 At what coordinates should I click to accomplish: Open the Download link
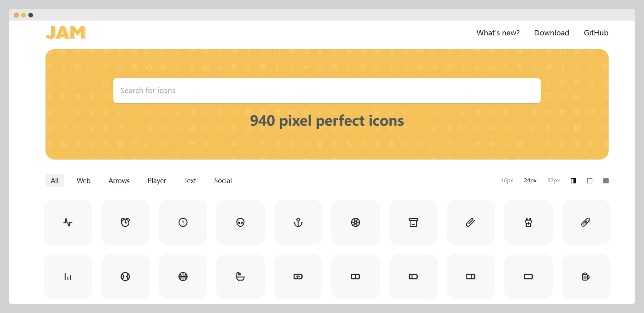tap(551, 33)
